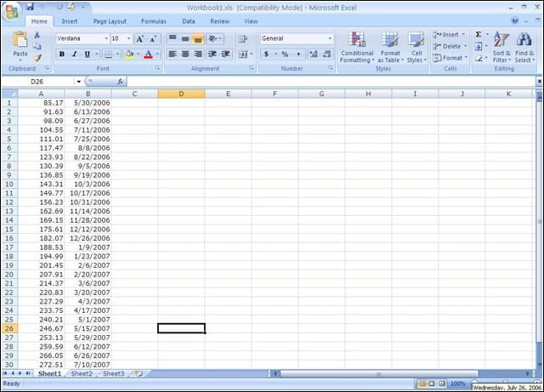Open the font name Verdana dropdown
The image size is (544, 392).
(x=106, y=38)
